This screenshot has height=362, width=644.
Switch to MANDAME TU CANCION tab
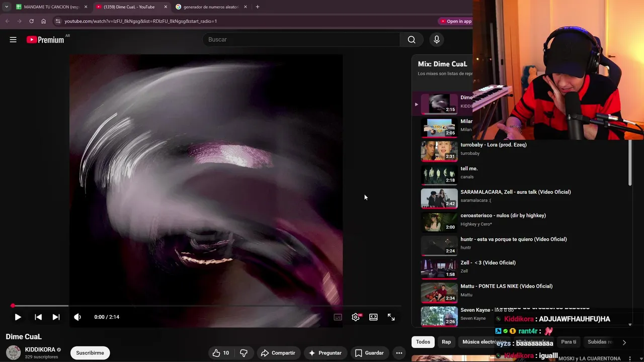(x=52, y=7)
